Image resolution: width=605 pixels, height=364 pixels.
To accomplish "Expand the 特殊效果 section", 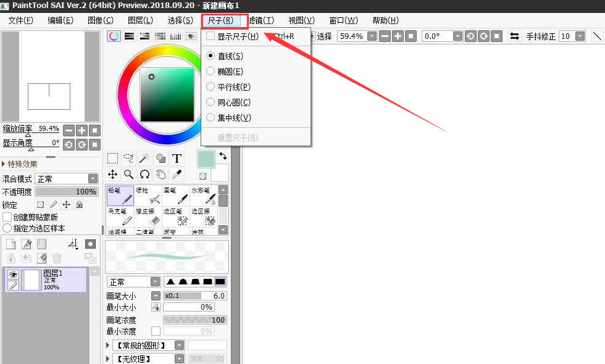I will click(4, 164).
